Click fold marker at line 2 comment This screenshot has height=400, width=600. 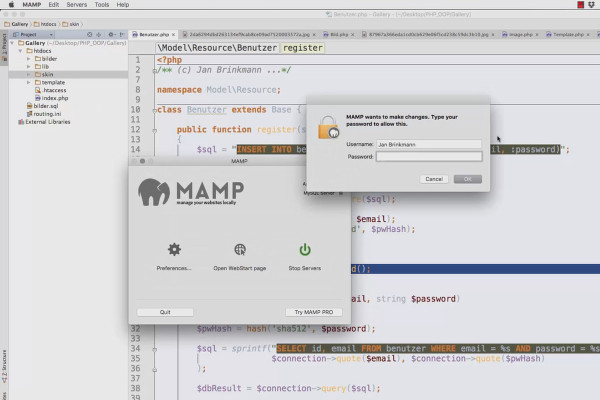pyautogui.click(x=155, y=71)
